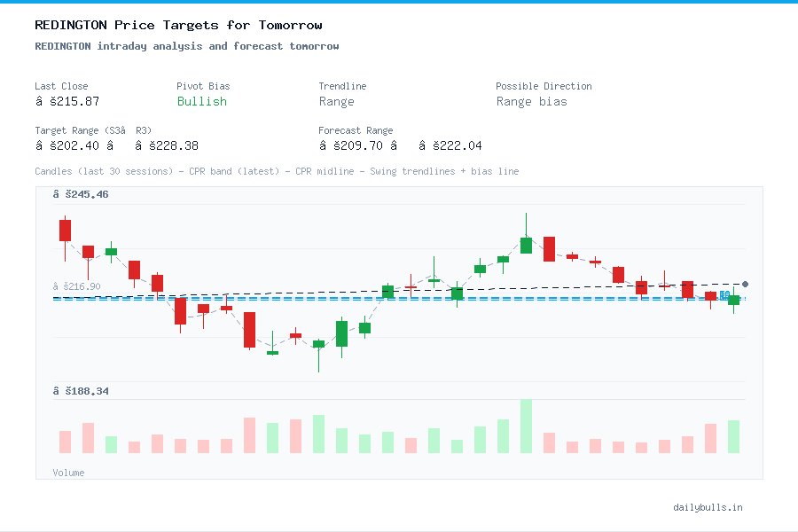Viewport: 798px width, 532px height.
Task: Click the Trendline Range value
Action: point(336,101)
